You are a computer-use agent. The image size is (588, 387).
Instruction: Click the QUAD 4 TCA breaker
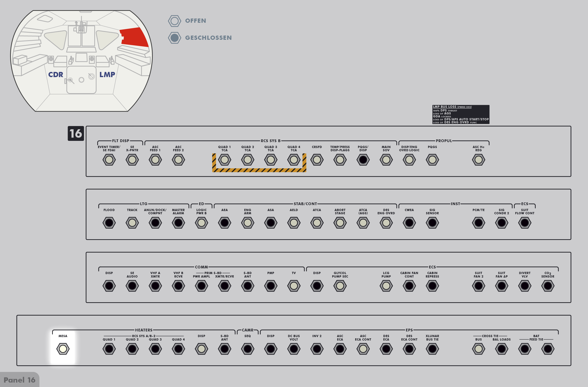[x=294, y=160]
